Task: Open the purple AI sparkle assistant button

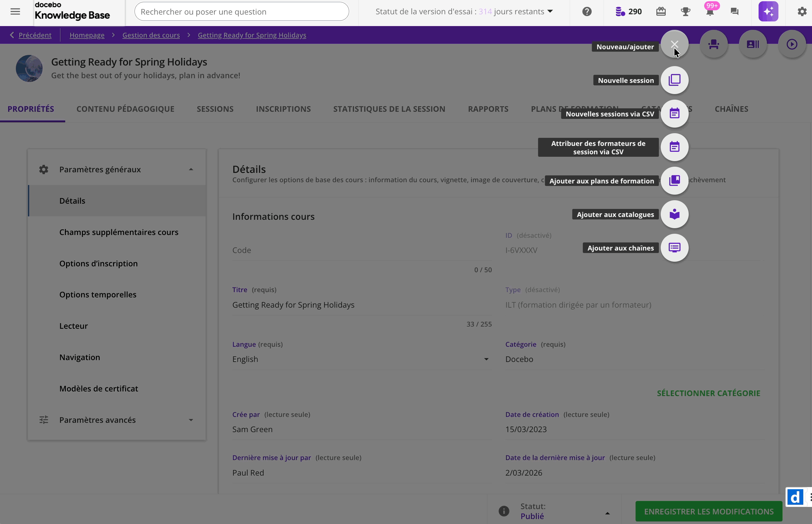Action: pyautogui.click(x=768, y=11)
